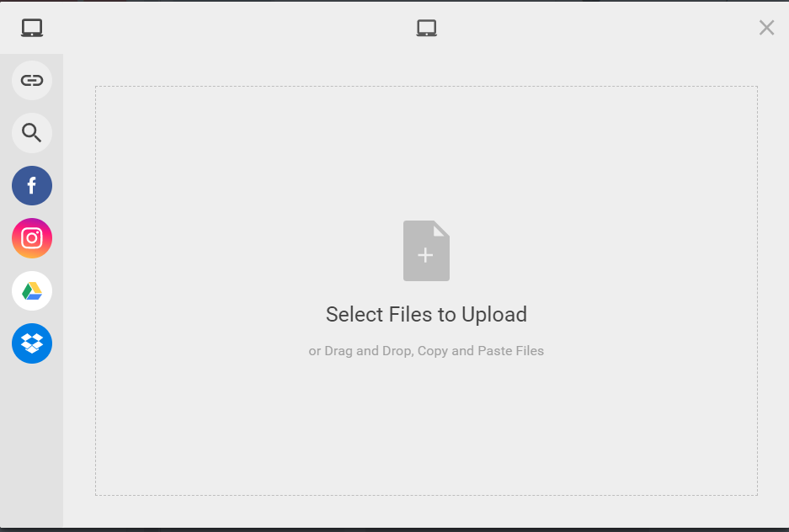Open Dropbox file source

(32, 343)
